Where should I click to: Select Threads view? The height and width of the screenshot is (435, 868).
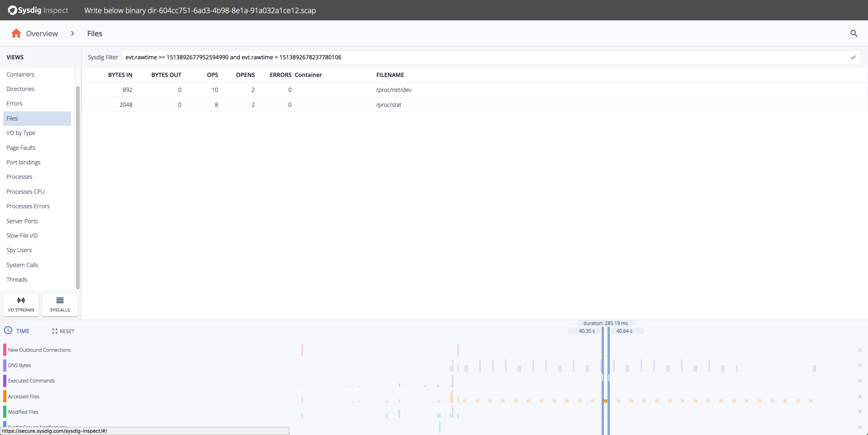click(37, 280)
